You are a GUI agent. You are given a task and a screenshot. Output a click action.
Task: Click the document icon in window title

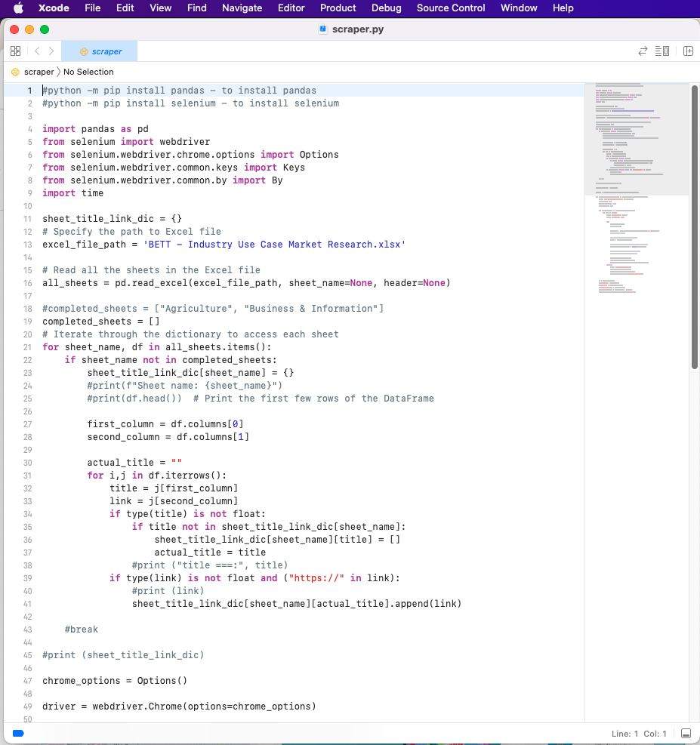pos(323,29)
